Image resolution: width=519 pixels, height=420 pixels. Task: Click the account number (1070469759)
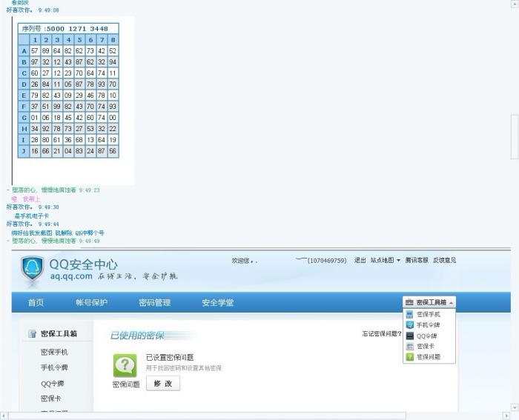click(x=327, y=261)
